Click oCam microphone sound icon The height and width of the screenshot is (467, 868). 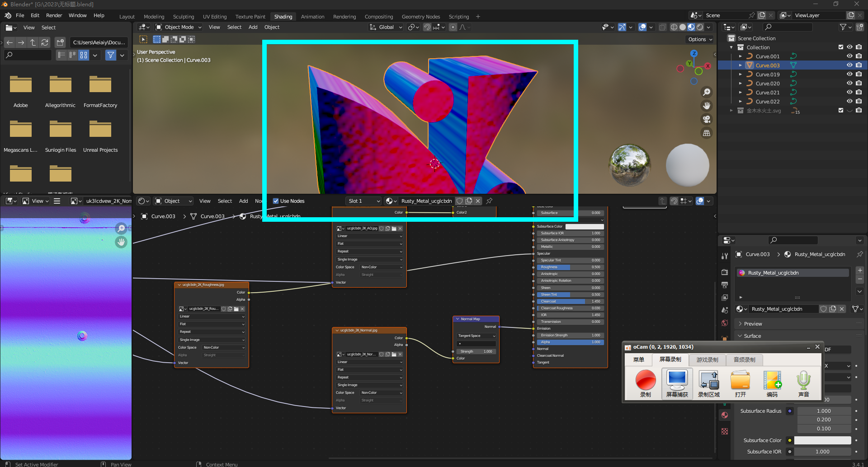803,383
